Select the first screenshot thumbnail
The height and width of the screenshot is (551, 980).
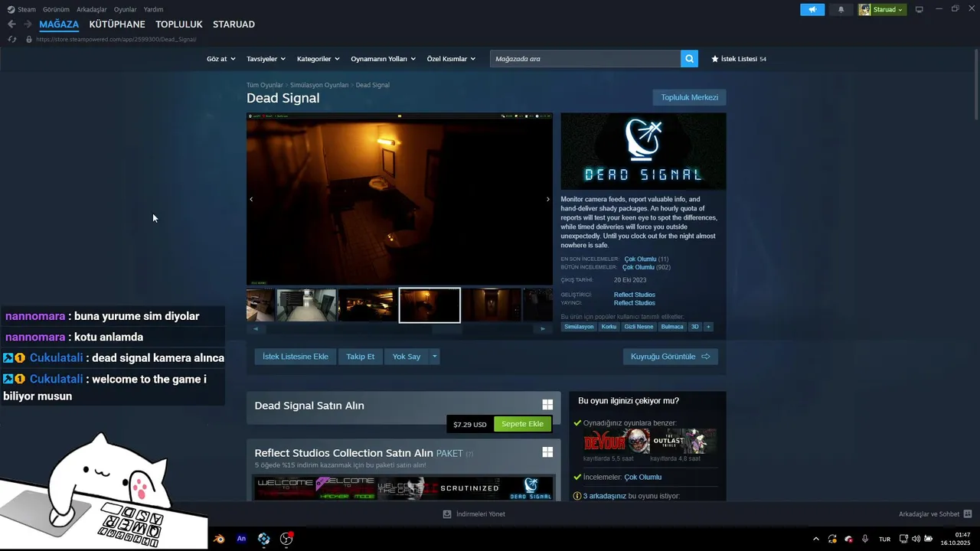[260, 305]
